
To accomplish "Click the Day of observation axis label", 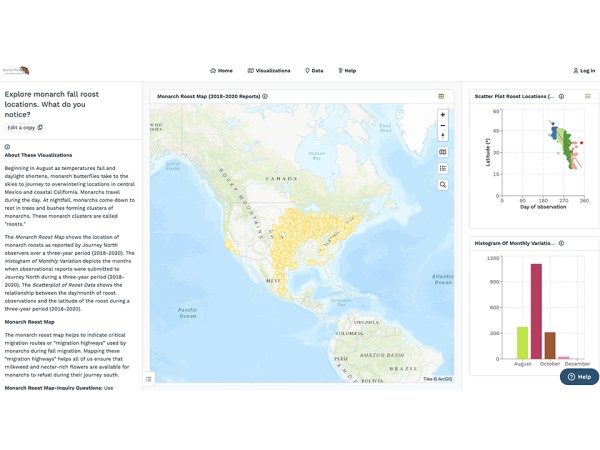I will point(543,207).
